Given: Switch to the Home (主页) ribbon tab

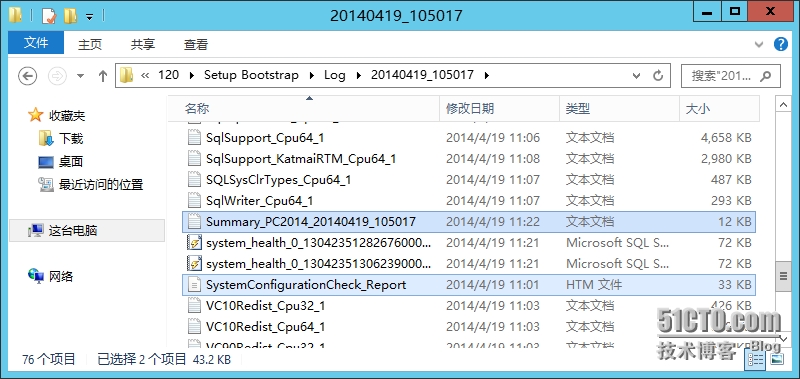Looking at the screenshot, I should pos(90,45).
